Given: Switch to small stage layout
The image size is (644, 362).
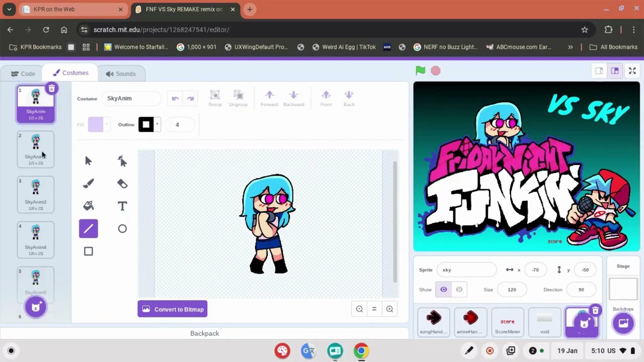Looking at the screenshot, I should coord(599,71).
